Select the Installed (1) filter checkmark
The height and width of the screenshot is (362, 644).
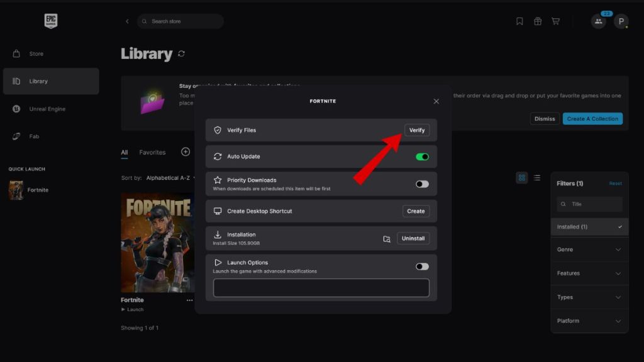pyautogui.click(x=619, y=227)
